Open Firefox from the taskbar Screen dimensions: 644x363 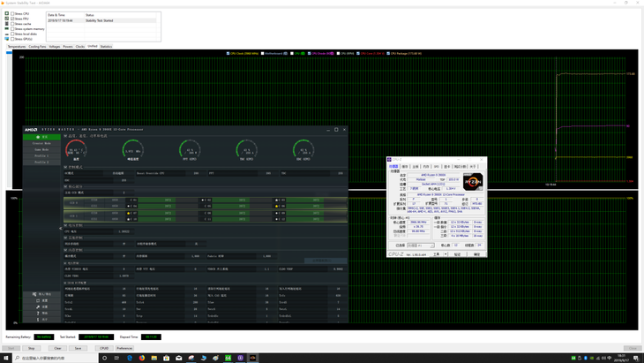point(142,358)
